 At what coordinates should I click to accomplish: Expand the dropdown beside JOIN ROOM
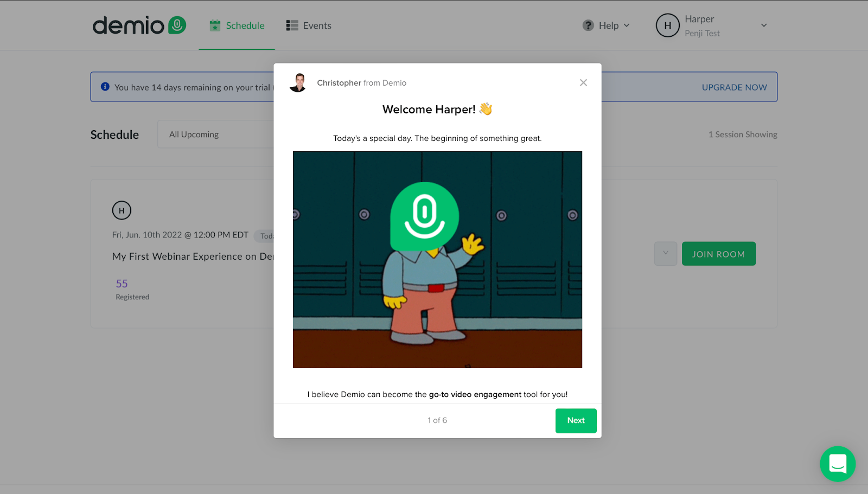(666, 254)
